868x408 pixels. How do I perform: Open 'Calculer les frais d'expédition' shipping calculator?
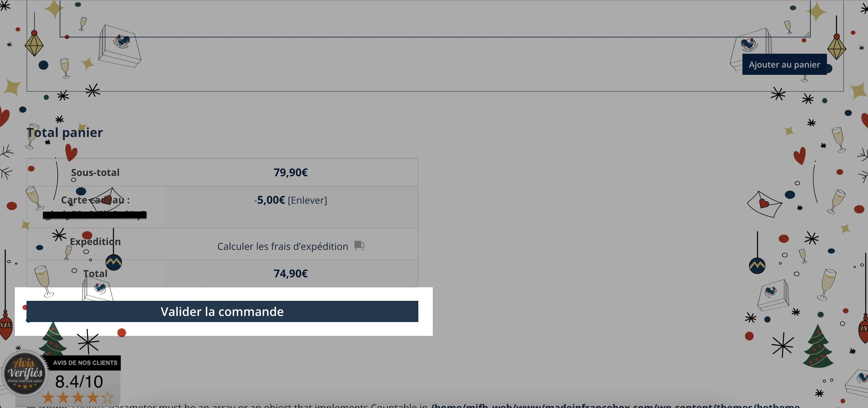(x=282, y=246)
